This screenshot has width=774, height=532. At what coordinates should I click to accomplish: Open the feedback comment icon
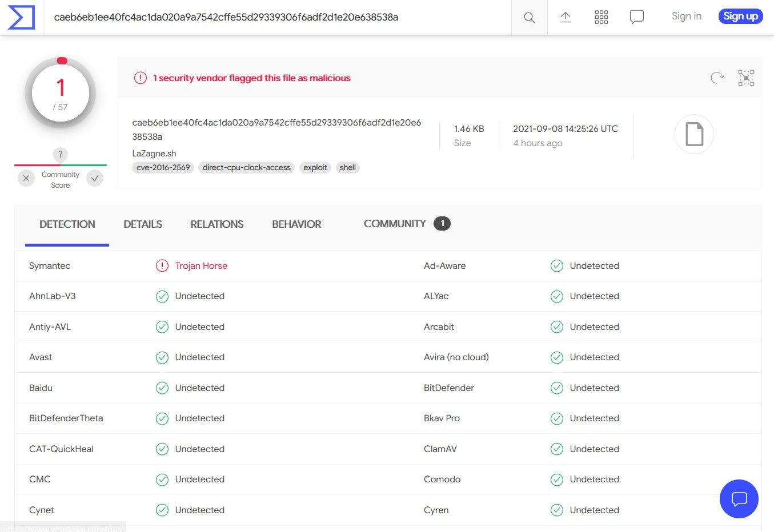tap(636, 17)
